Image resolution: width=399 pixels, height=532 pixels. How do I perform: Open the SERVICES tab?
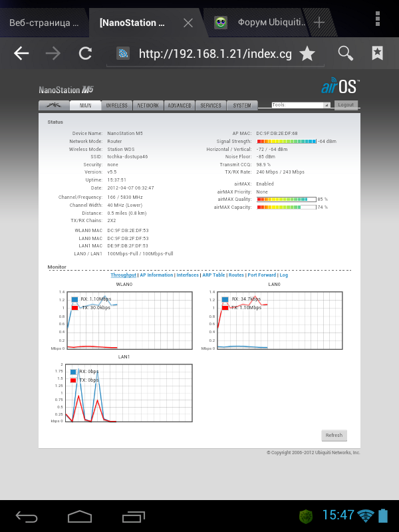pyautogui.click(x=211, y=106)
